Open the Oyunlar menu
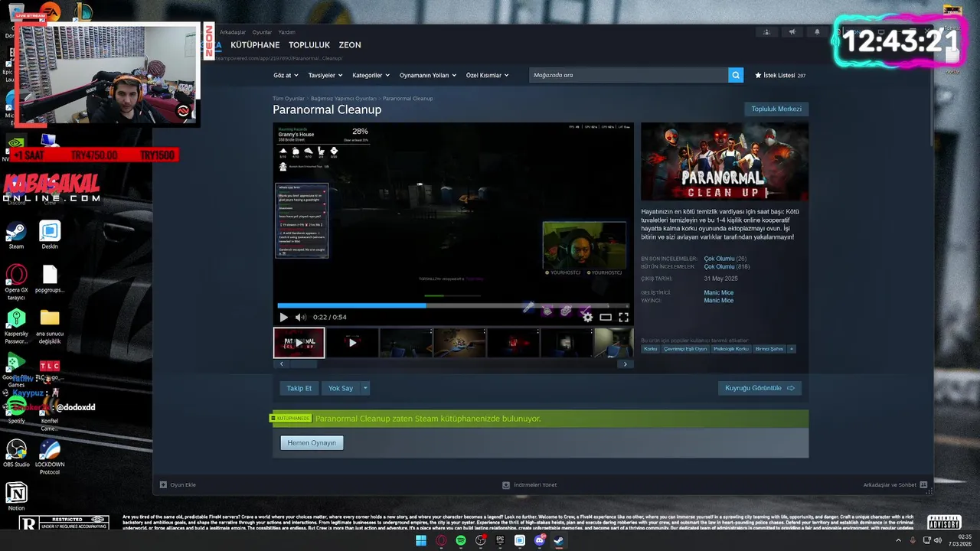 click(x=262, y=32)
